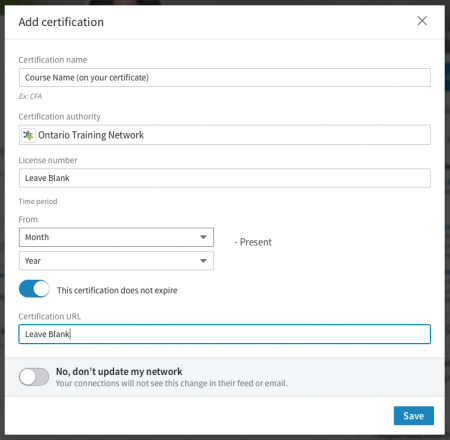Viewport: 450px width, 440px height.
Task: Click the License number input field
Action: pos(225,178)
